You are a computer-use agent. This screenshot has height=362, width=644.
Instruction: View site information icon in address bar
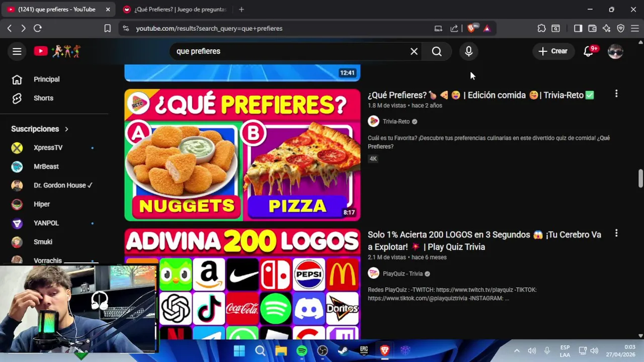pyautogui.click(x=126, y=29)
